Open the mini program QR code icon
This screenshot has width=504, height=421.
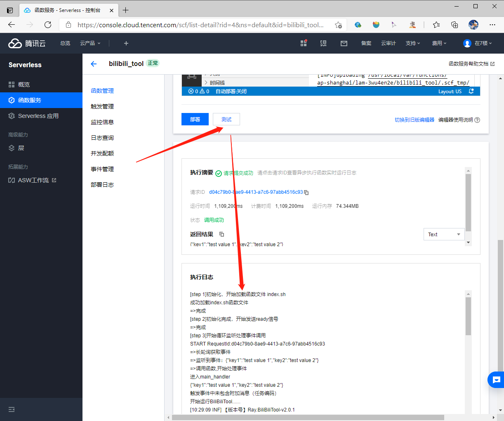[323, 43]
